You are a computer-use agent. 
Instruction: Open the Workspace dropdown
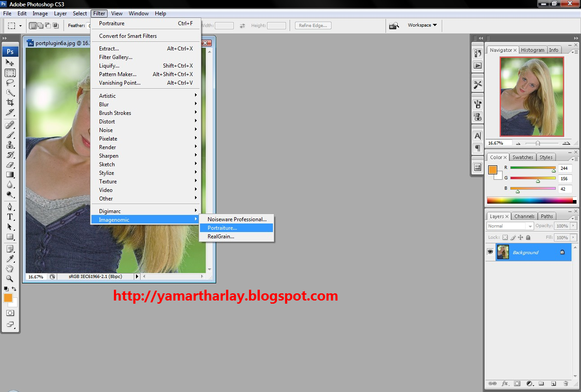pyautogui.click(x=422, y=25)
